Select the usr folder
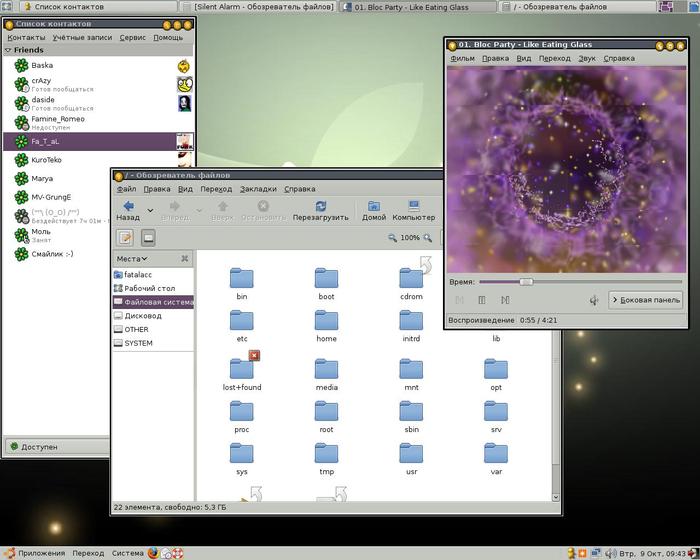 pos(411,459)
